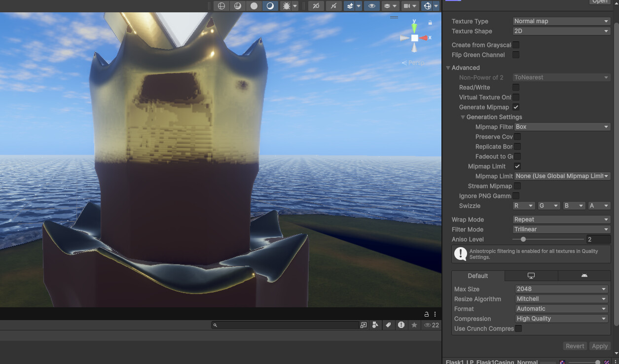The height and width of the screenshot is (364, 619).
Task: Click the favorites star icon in the Project bar
Action: (414, 325)
